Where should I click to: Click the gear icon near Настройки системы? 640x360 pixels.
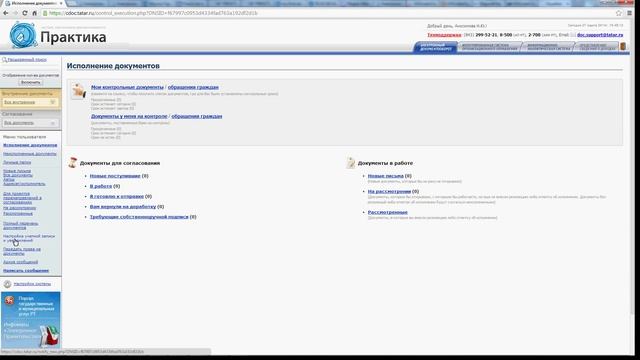coord(7,284)
